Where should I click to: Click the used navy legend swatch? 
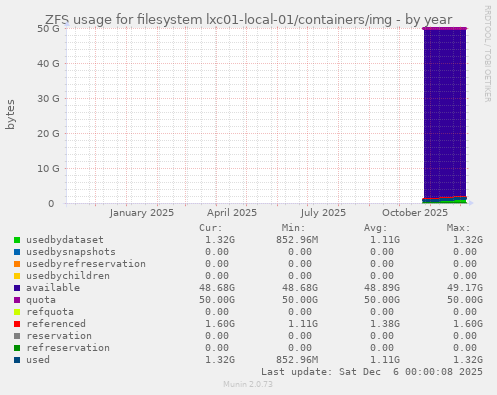[17, 360]
